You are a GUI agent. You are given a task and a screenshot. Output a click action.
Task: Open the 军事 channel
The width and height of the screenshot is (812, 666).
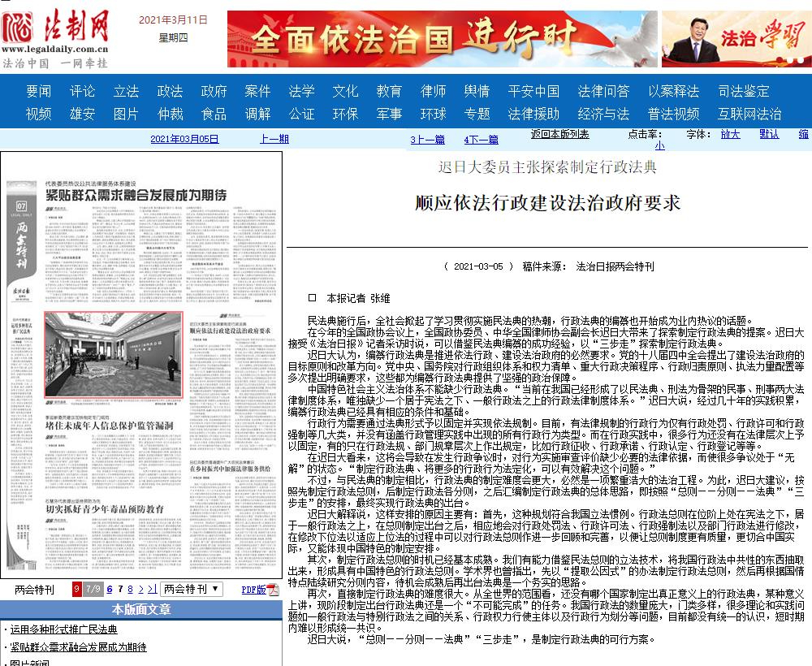[x=389, y=114]
